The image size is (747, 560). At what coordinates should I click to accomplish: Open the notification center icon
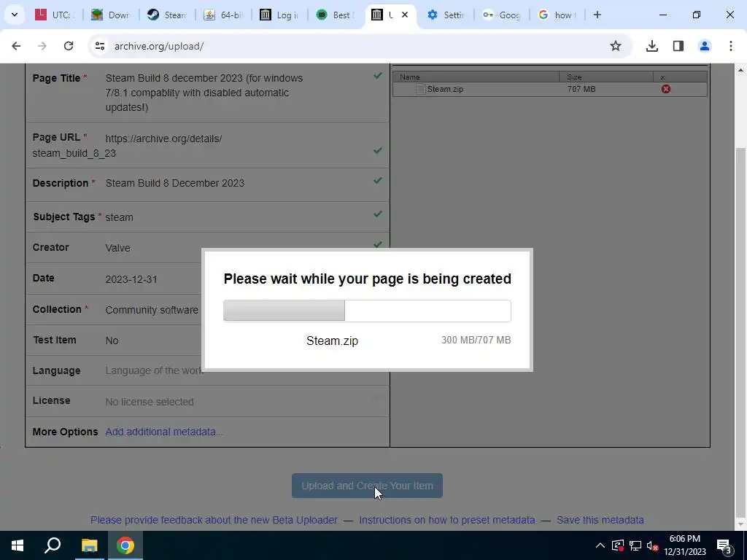click(x=724, y=545)
